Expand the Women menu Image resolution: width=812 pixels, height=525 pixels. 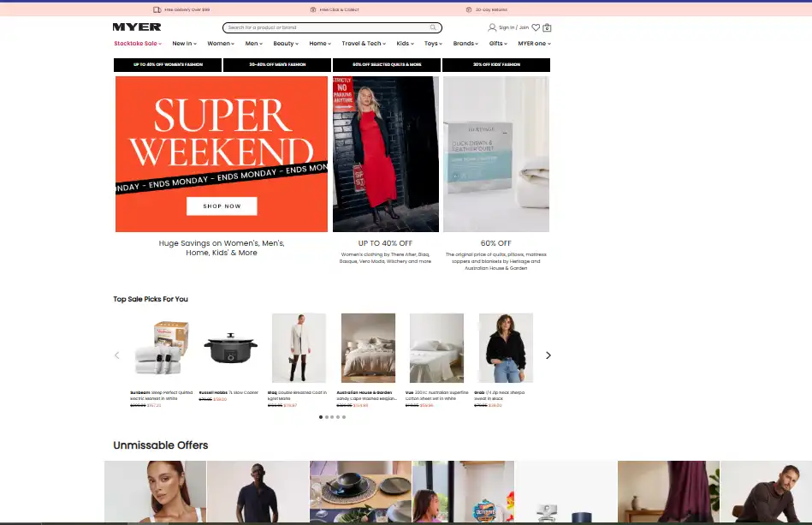point(221,44)
